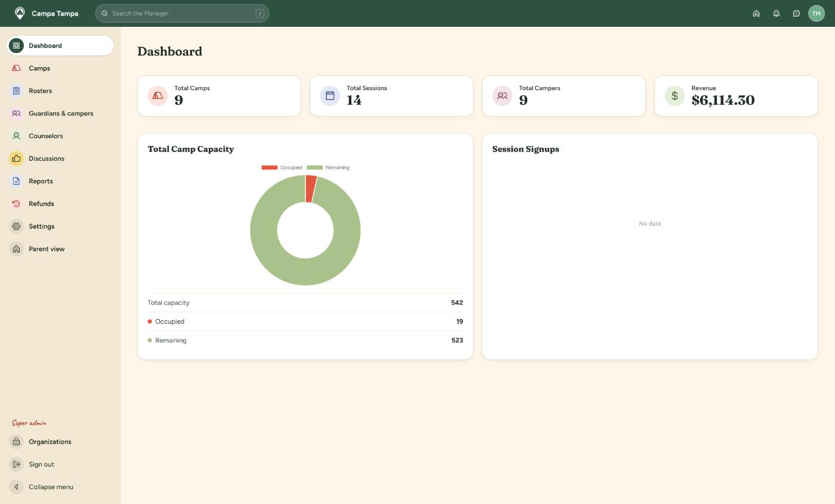This screenshot has height=504, width=835.
Task: Click the Organizations briefcase icon
Action: point(16,442)
